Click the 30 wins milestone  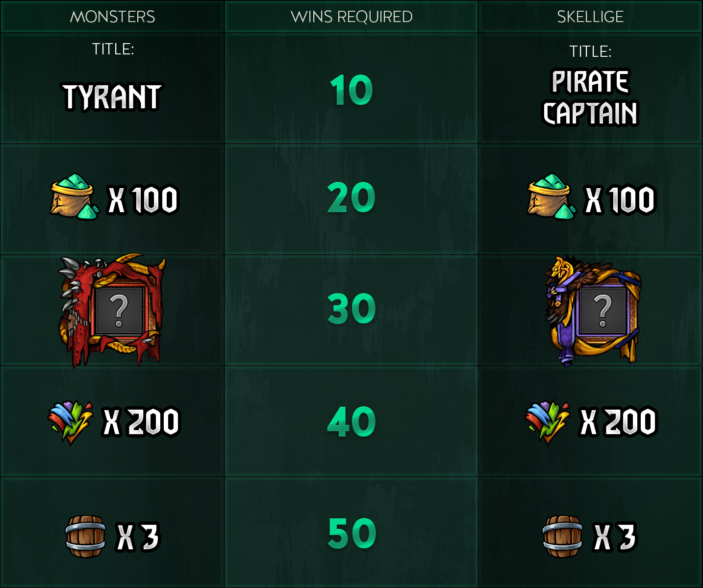(351, 309)
